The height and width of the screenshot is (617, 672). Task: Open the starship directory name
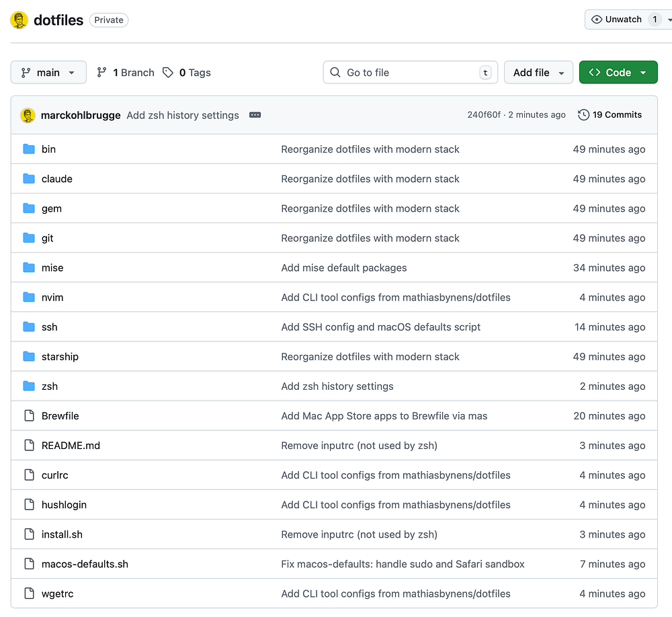pyautogui.click(x=60, y=357)
